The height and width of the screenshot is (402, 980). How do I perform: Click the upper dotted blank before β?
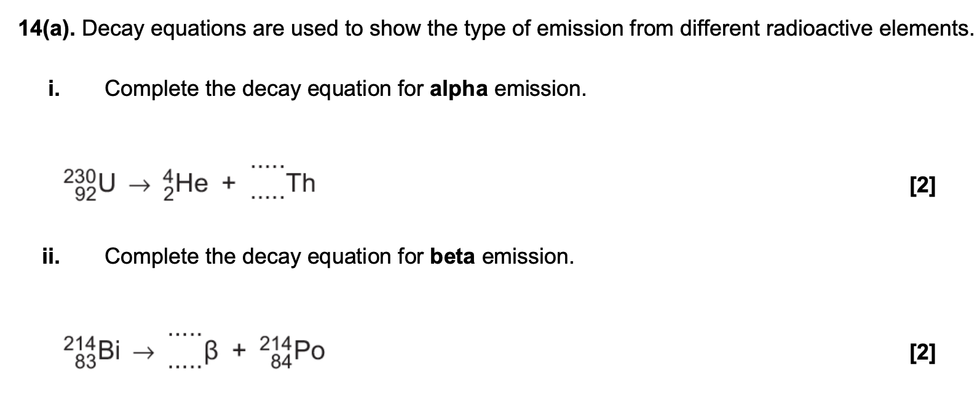pos(185,335)
